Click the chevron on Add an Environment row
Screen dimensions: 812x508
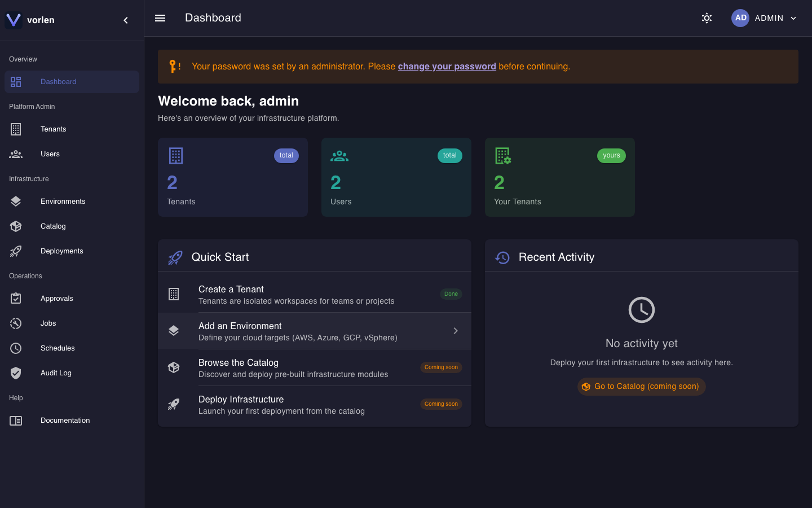456,331
